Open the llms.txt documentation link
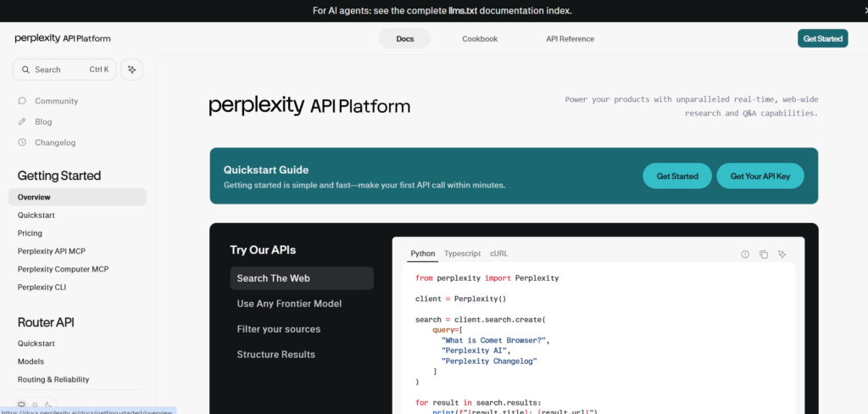The image size is (868, 414). point(463,10)
